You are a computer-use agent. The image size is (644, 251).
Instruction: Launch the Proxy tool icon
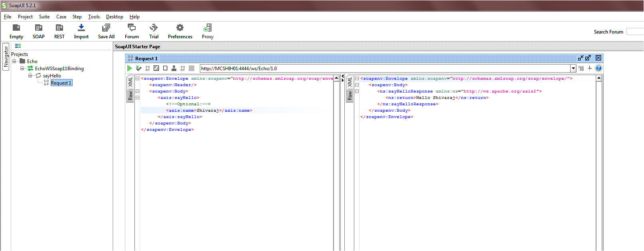pyautogui.click(x=207, y=31)
